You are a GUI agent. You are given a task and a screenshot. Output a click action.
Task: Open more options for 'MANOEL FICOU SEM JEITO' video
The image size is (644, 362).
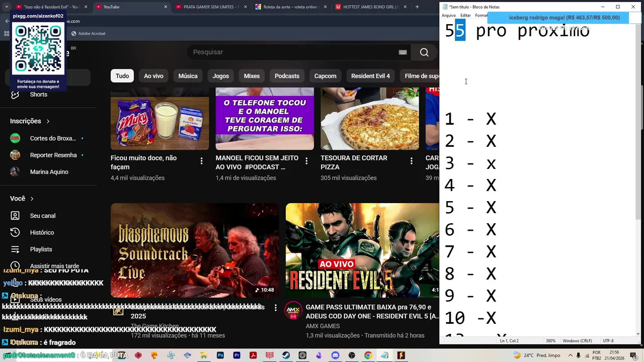pos(306,161)
